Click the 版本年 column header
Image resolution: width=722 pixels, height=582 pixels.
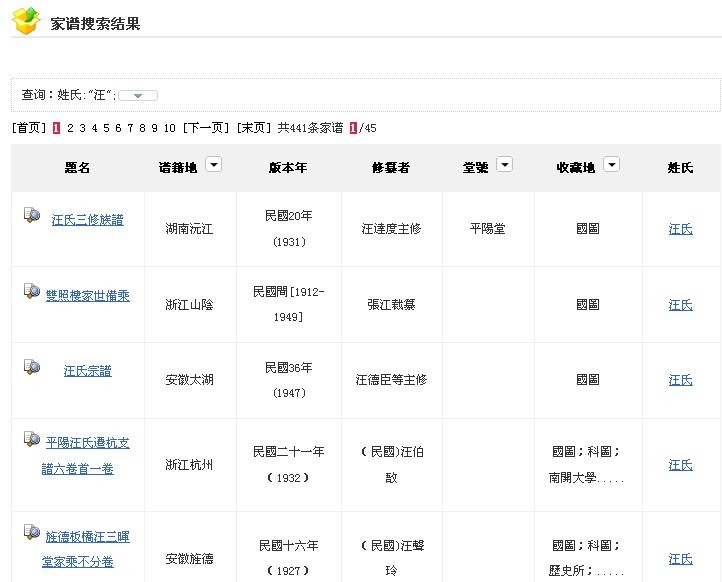pos(288,168)
